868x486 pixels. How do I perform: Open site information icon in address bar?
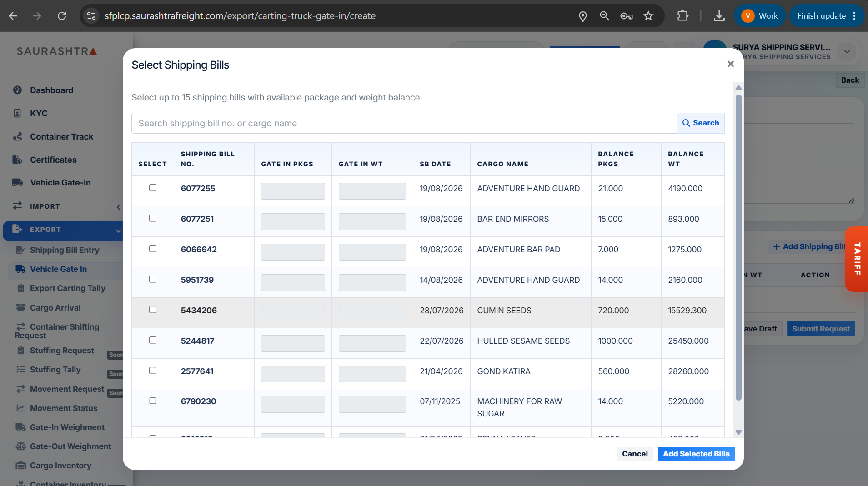pos(91,16)
